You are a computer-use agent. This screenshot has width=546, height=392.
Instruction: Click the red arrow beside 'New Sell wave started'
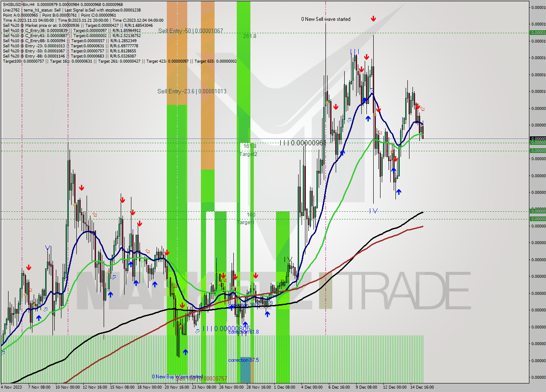tap(373, 19)
